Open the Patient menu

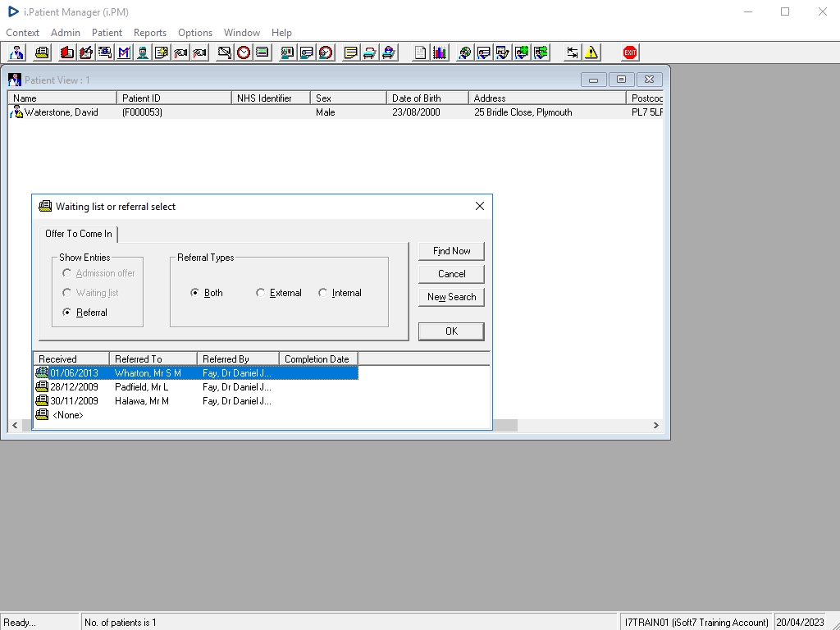pyautogui.click(x=107, y=33)
